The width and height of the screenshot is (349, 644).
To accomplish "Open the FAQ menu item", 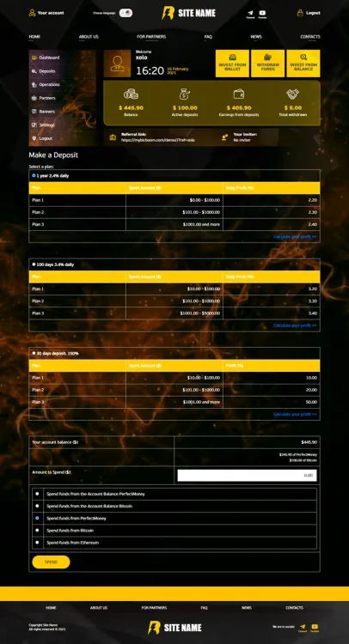I will coord(208,37).
